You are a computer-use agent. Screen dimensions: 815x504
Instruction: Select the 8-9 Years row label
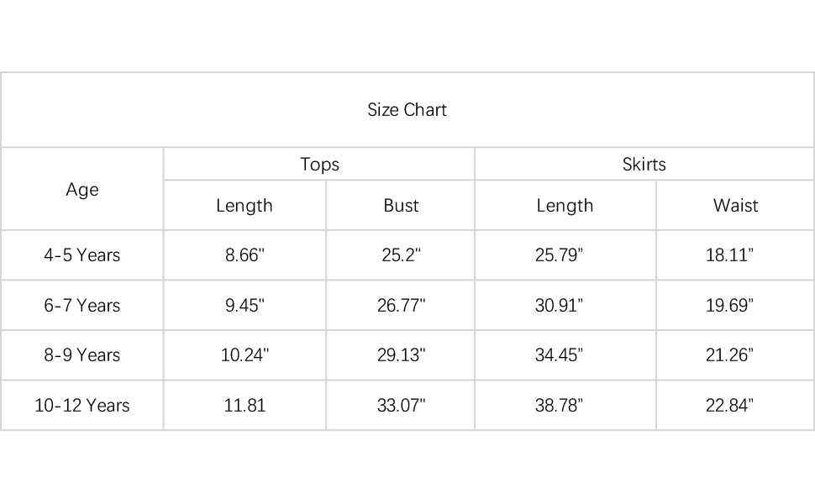[x=82, y=355]
